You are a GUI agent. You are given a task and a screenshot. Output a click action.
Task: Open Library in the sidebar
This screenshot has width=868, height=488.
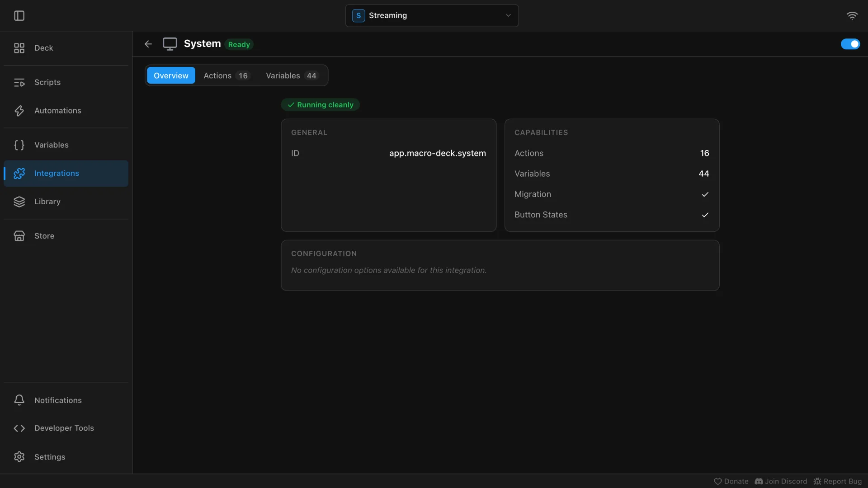66,202
